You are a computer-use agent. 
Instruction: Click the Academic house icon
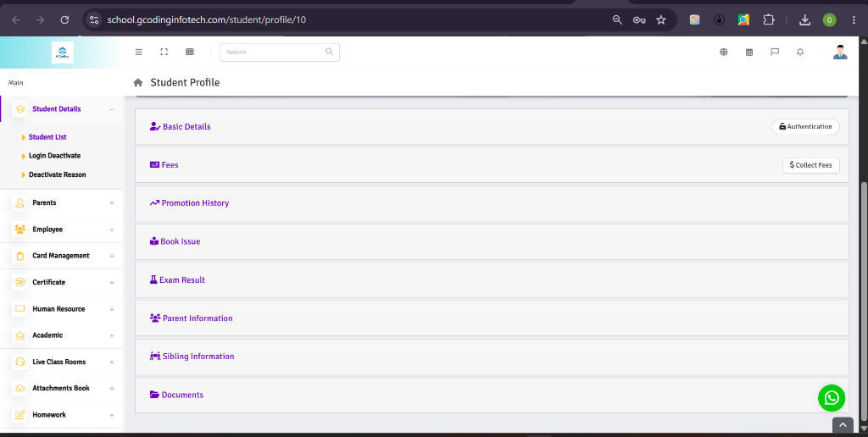pyautogui.click(x=20, y=335)
